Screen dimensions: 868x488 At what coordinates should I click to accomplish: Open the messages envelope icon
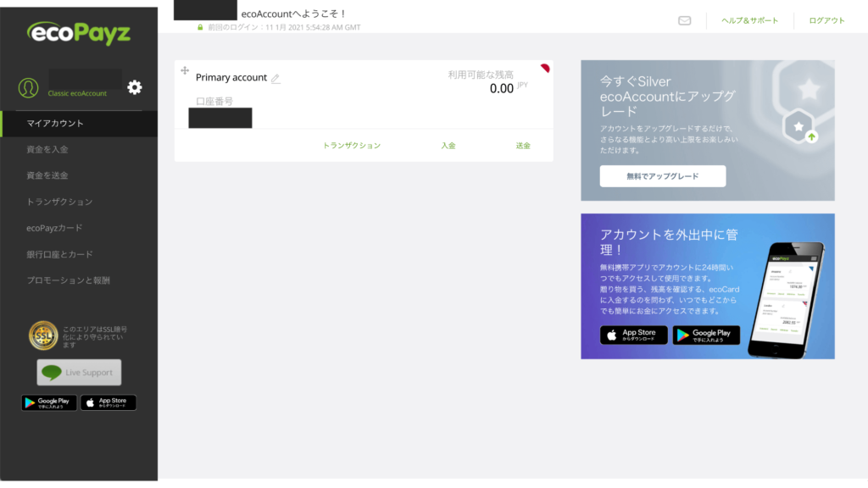684,20
